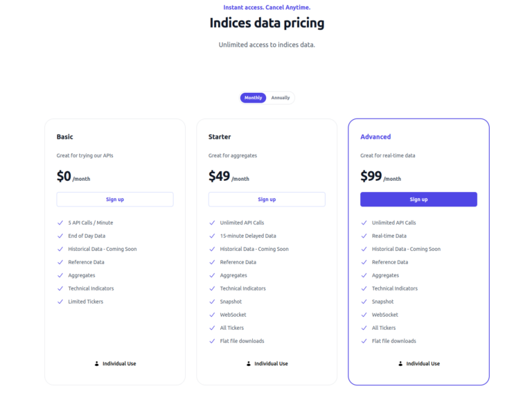The width and height of the screenshot is (532, 402).
Task: Click the $49 Starter price
Action: point(219,176)
